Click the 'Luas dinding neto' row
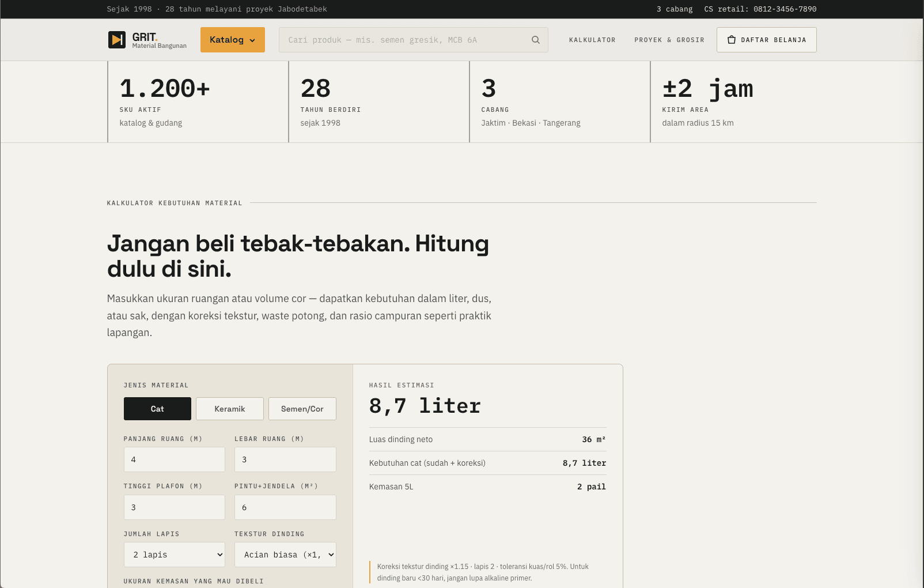 (487, 439)
